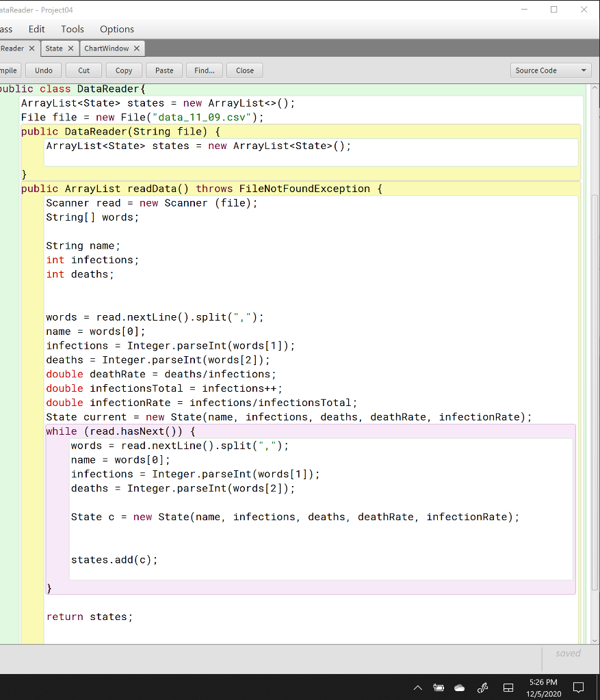
Task: Click the taskbar clock showing 5:26 PM
Action: 543,687
